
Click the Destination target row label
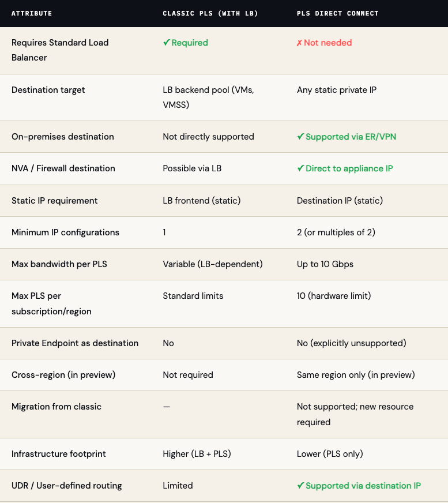click(x=48, y=90)
